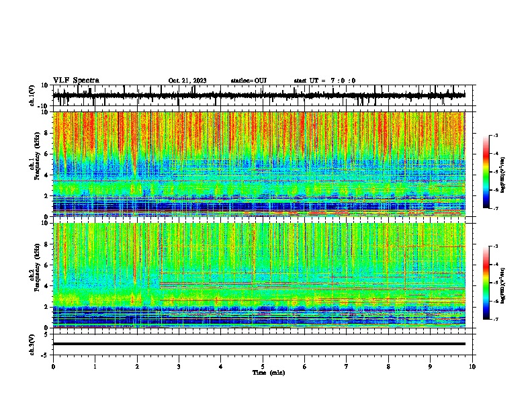The image size is (532, 411).
Task: Click the ch.1 waveform "-10" tick label
Action: (43, 106)
